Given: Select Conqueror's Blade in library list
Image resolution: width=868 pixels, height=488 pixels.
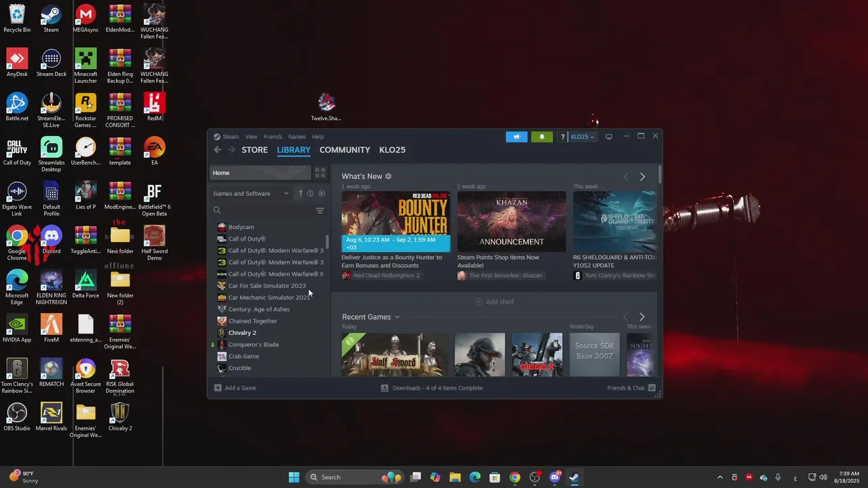Looking at the screenshot, I should [254, 344].
